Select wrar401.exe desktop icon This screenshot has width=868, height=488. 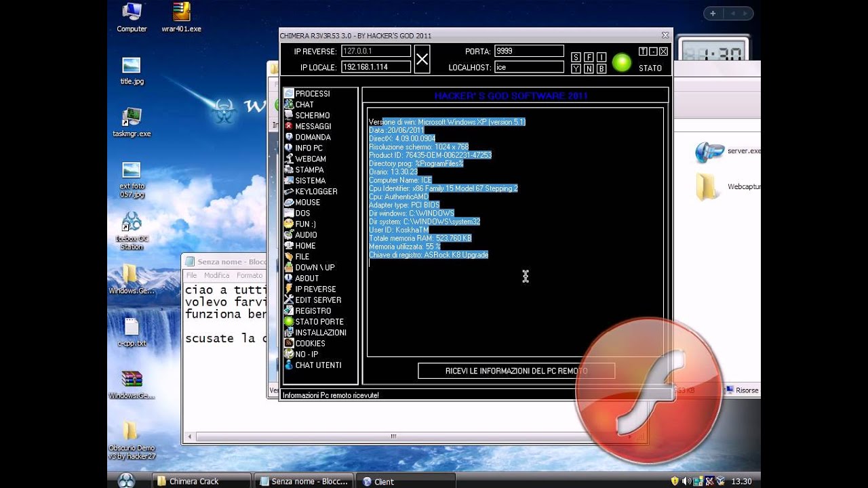coord(181,18)
